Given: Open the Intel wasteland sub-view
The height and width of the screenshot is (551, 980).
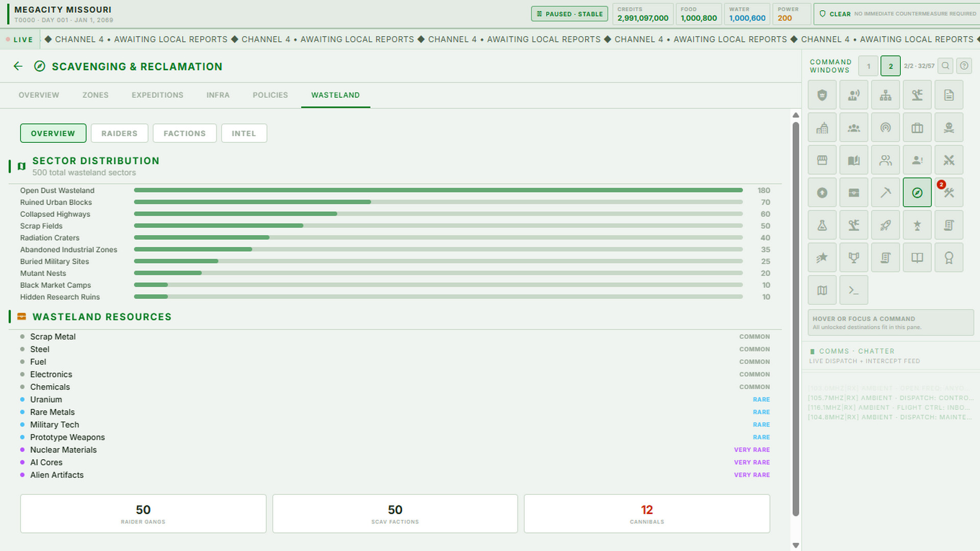Looking at the screenshot, I should click(244, 133).
